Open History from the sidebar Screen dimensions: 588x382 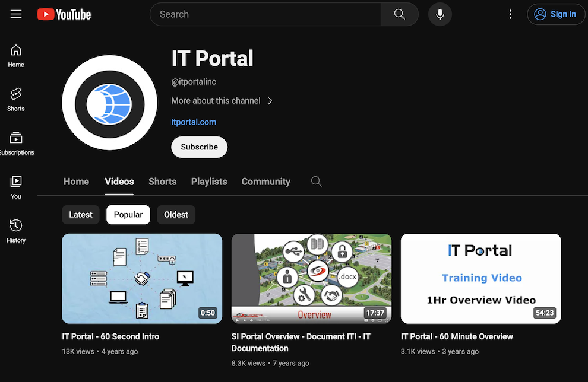point(15,230)
